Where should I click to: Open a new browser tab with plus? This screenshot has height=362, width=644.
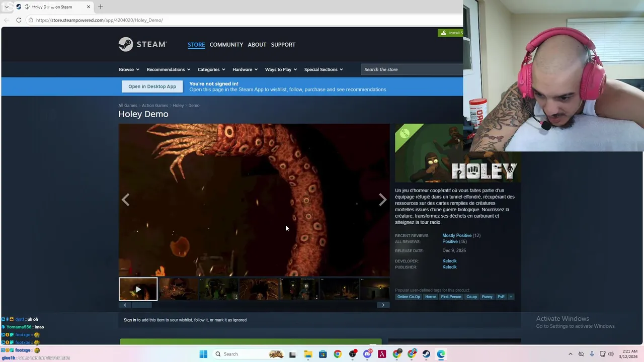(101, 7)
